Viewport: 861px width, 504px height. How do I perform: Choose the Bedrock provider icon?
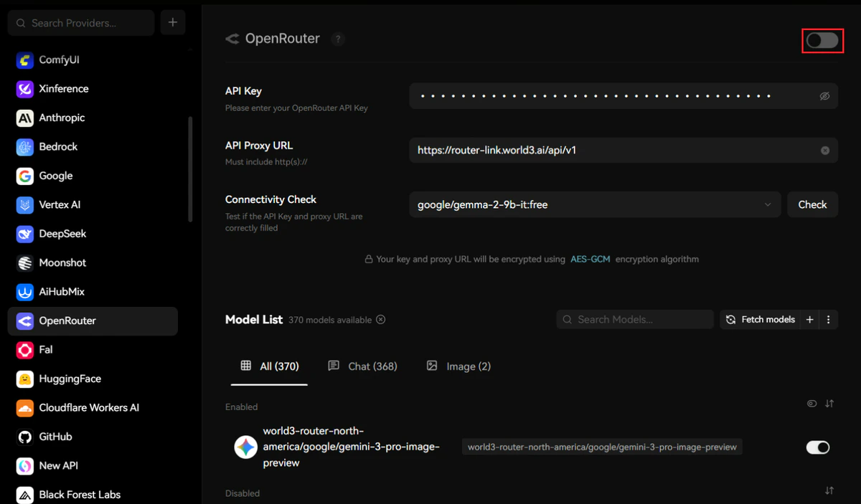click(25, 147)
